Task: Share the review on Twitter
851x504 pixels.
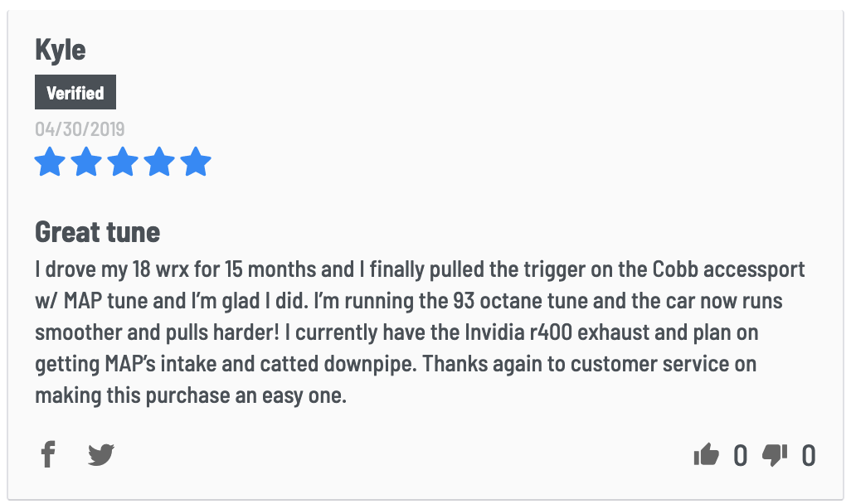Action: point(101,454)
